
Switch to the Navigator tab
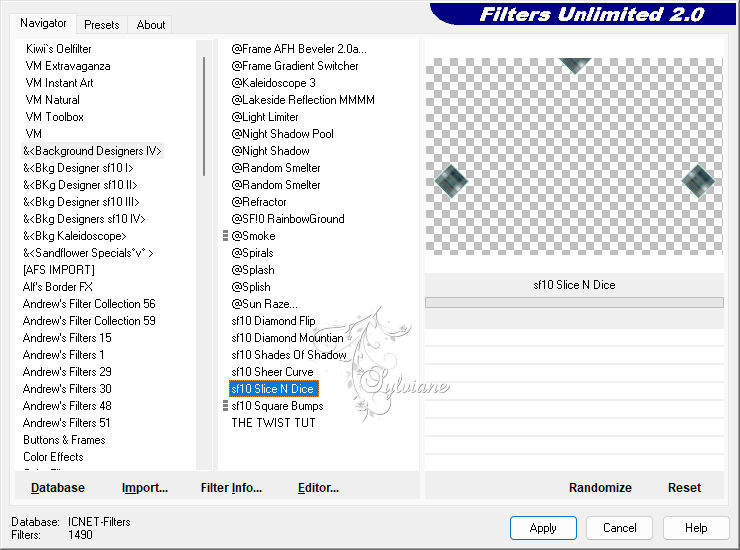coord(43,23)
